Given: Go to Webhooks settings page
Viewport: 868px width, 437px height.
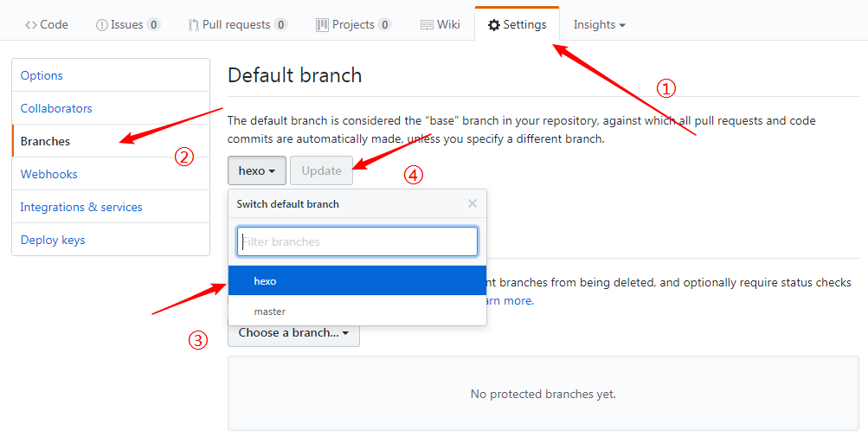Looking at the screenshot, I should pos(49,174).
